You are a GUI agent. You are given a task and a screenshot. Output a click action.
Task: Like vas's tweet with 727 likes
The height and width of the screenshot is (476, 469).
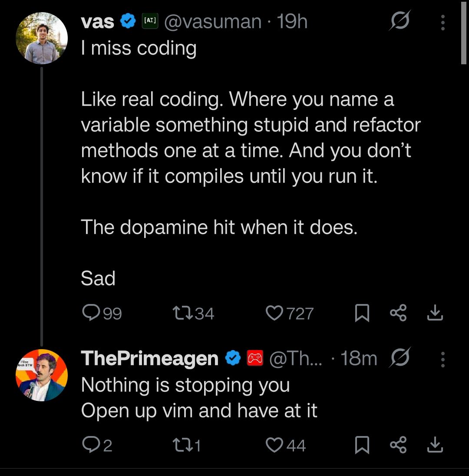pyautogui.click(x=274, y=313)
